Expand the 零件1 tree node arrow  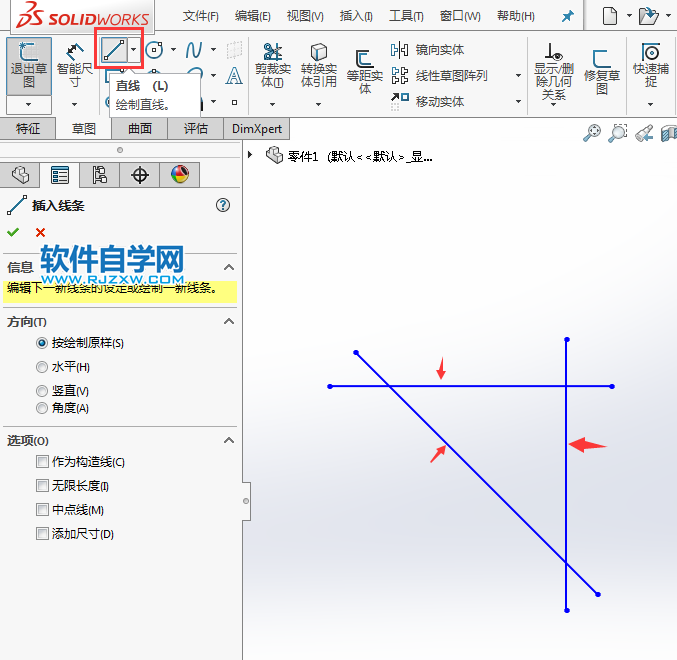coord(250,154)
